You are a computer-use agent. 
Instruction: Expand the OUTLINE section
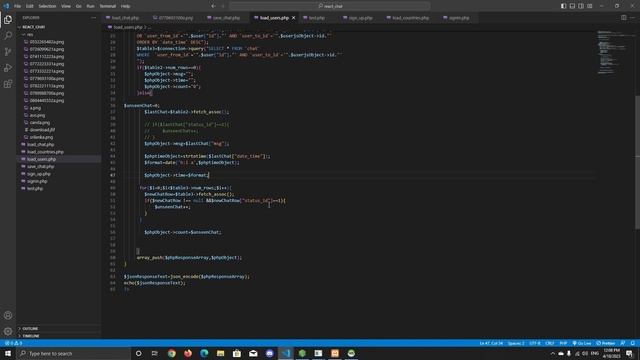(59, 329)
